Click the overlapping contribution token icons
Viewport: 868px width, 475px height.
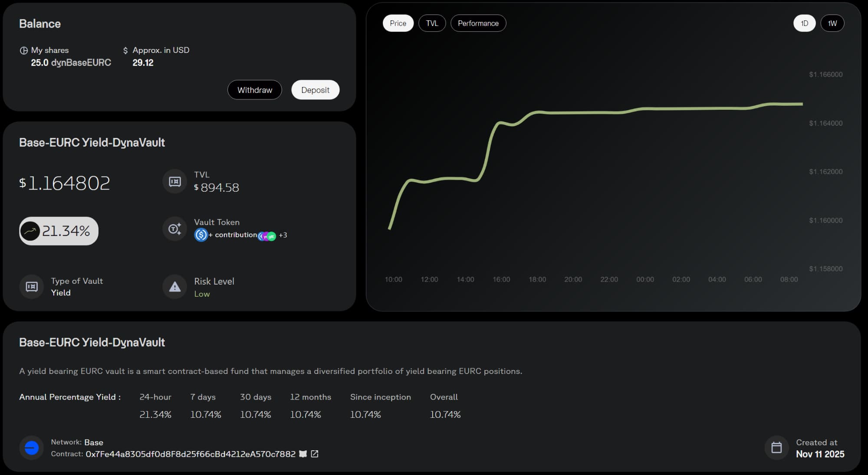point(266,236)
